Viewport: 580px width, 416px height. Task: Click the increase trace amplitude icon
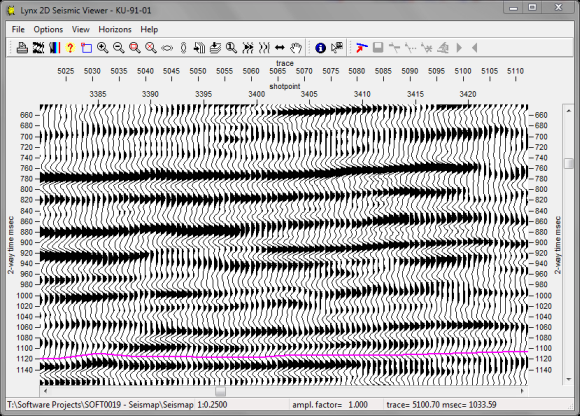pos(247,48)
